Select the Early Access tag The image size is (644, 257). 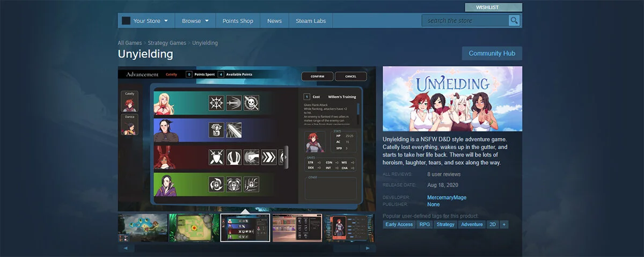pyautogui.click(x=399, y=224)
